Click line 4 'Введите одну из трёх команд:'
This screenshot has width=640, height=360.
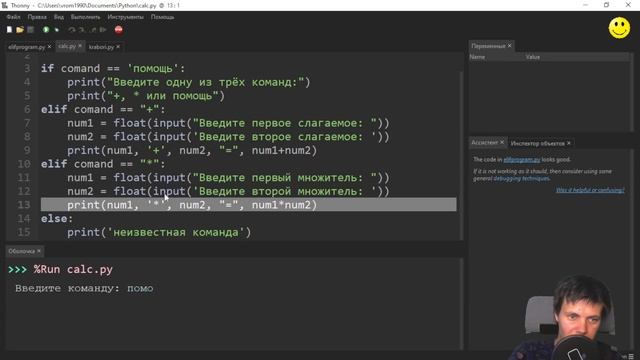(x=189, y=82)
